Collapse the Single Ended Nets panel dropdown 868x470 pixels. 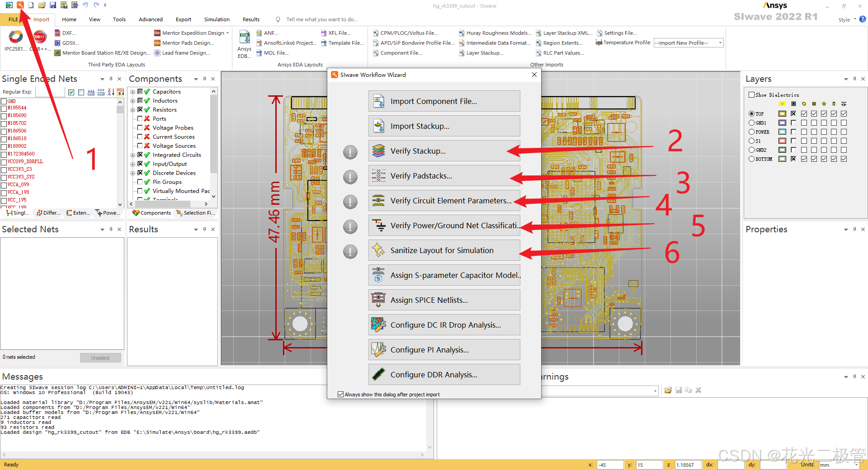102,78
